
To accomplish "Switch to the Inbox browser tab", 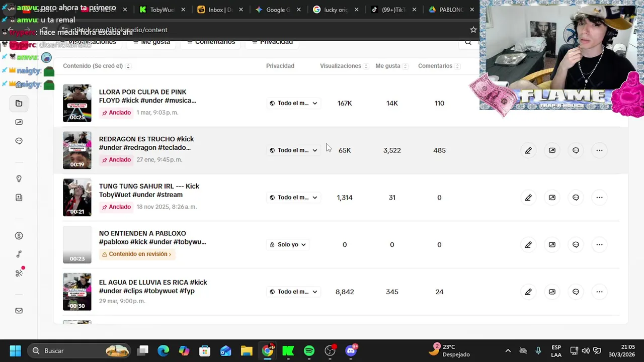I will coord(220,10).
